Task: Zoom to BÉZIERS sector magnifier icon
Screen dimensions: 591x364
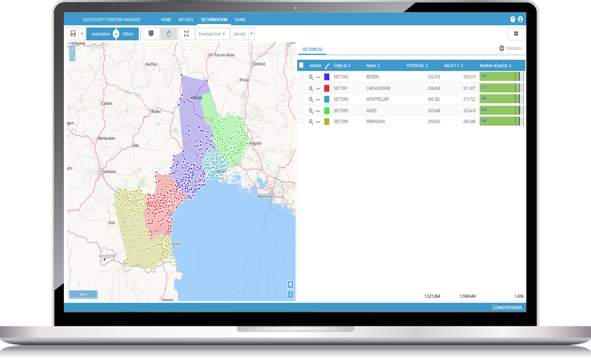Action: [311, 77]
